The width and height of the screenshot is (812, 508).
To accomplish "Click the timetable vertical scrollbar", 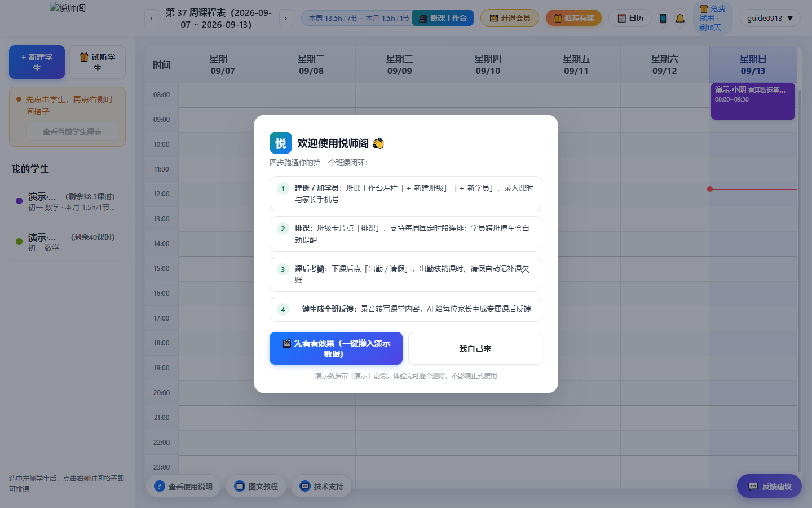I will click(800, 282).
